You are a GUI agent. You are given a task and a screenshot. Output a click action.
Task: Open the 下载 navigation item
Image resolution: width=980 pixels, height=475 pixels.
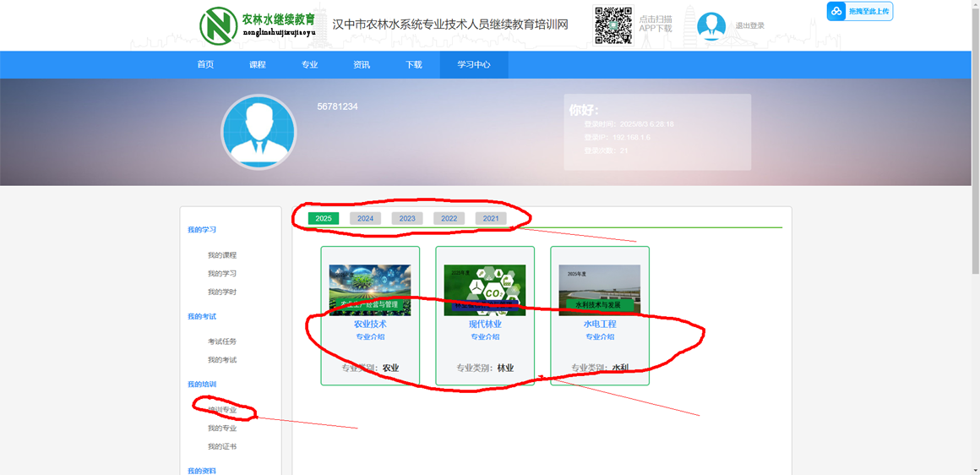(x=414, y=64)
